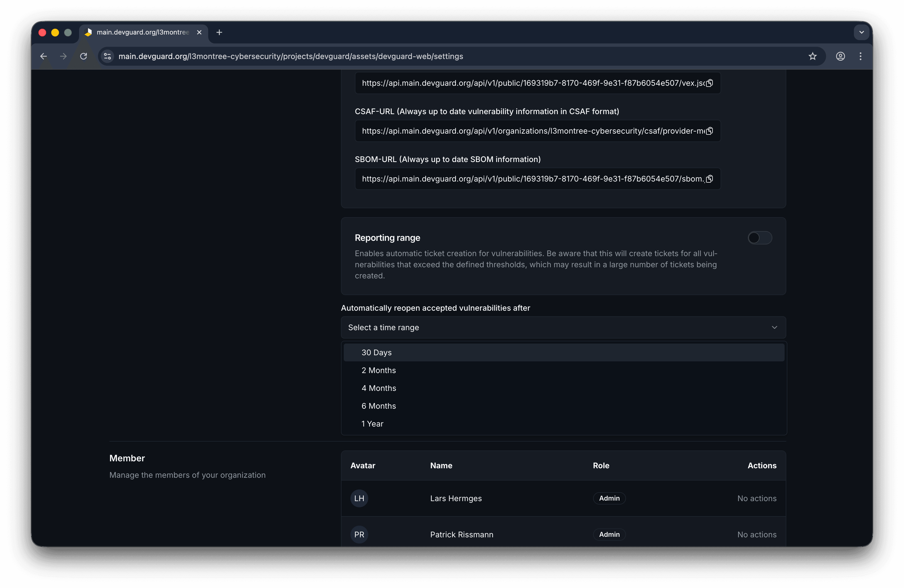Choose 1 Year from the time range list

click(x=372, y=423)
